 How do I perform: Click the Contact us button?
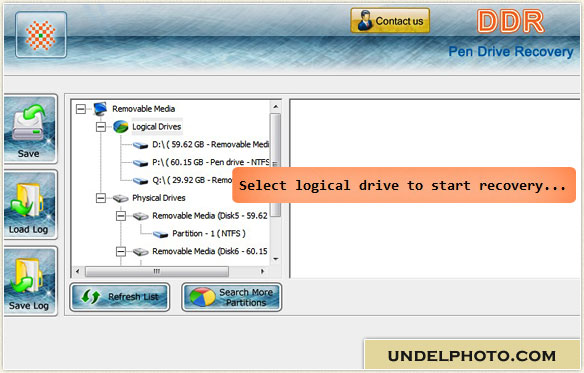pos(390,21)
